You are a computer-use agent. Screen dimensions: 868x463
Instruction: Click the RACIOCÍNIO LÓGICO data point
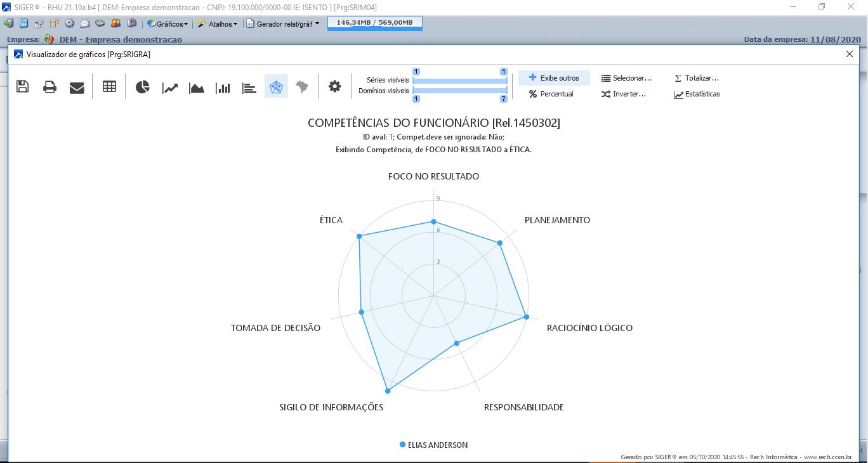[526, 317]
